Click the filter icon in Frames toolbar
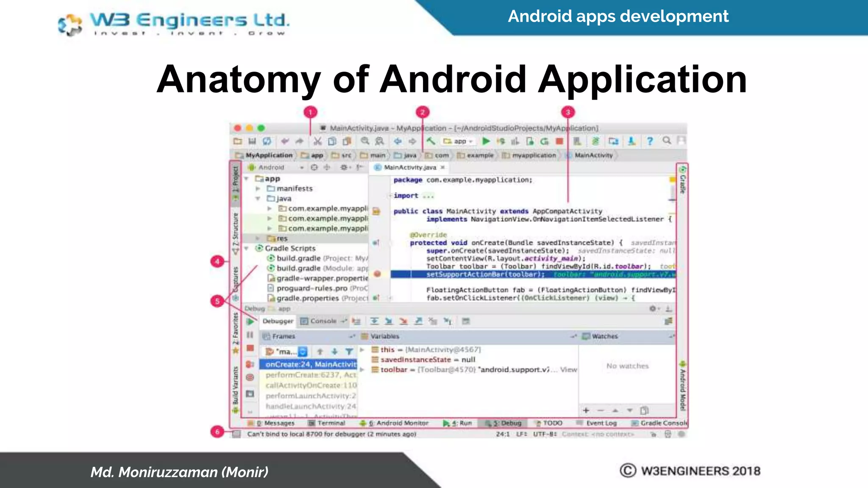 click(x=349, y=352)
